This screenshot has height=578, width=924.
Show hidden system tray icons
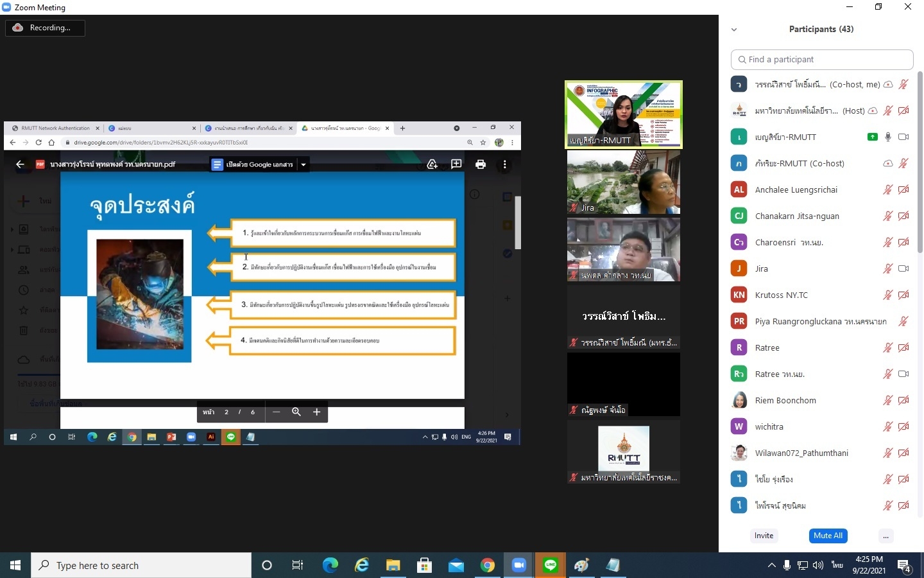click(x=771, y=565)
